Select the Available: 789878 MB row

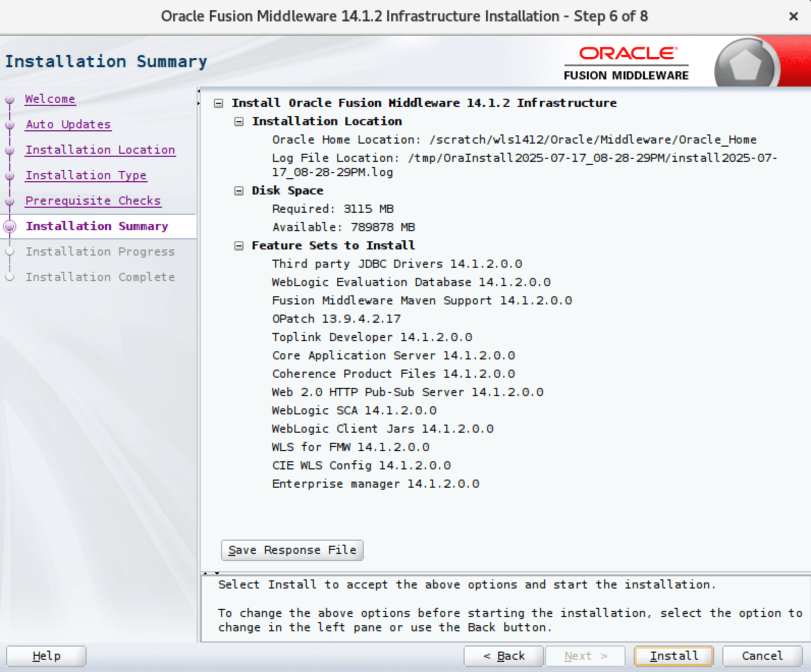343,227
